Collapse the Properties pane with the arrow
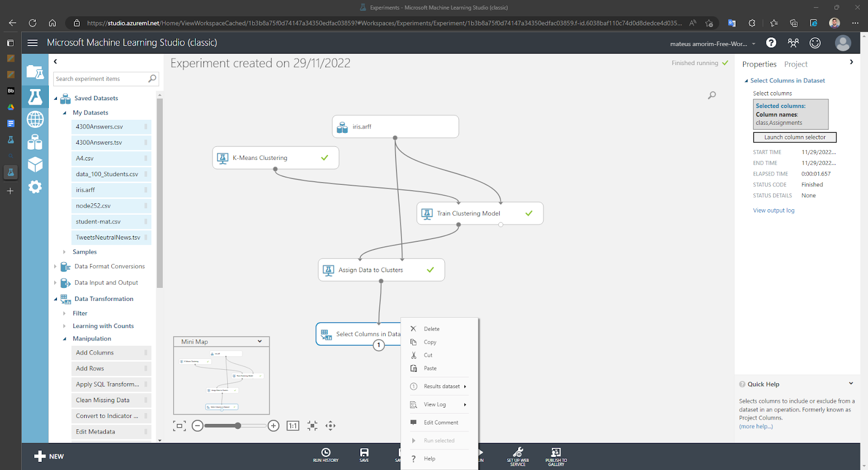The image size is (868, 470). 851,62
